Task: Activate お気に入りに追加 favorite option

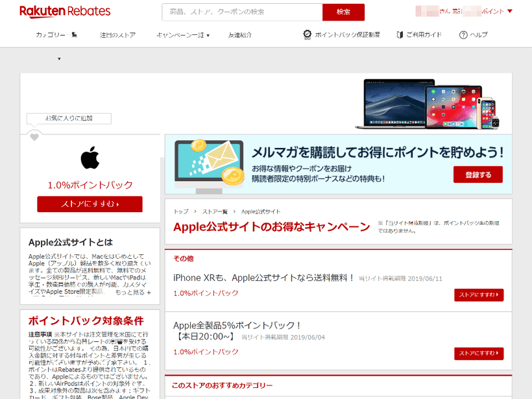Action: 68,118
